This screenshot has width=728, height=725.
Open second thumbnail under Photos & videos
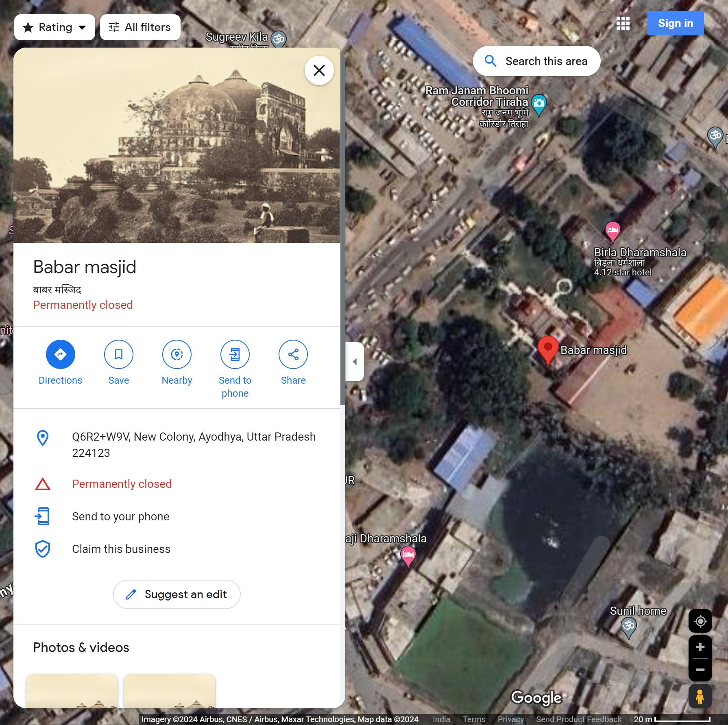pyautogui.click(x=170, y=691)
